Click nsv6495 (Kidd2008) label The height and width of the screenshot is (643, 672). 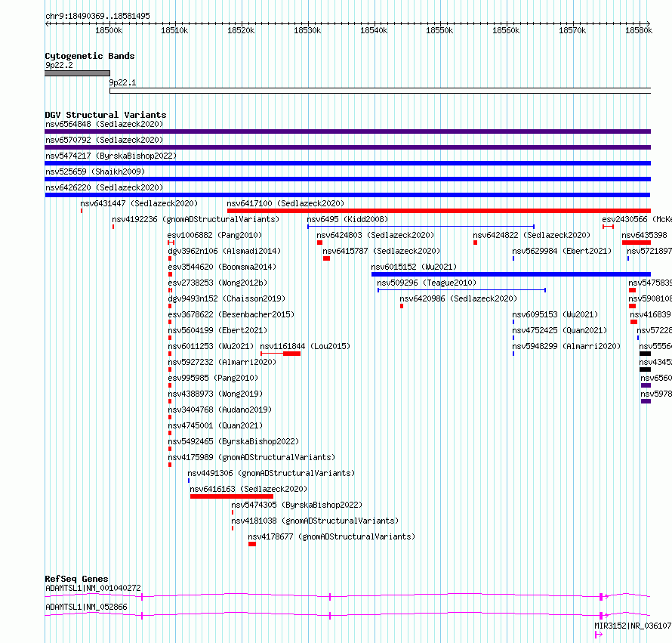tap(347, 219)
